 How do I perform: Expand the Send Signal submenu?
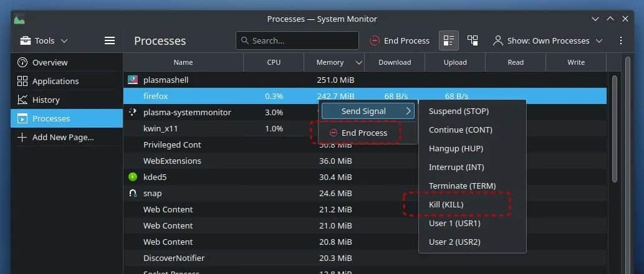[368, 111]
